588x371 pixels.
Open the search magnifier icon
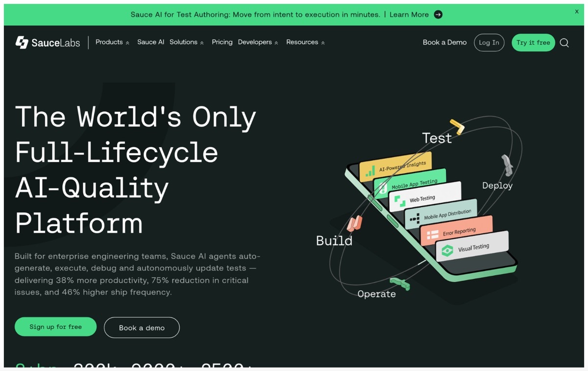pyautogui.click(x=564, y=43)
